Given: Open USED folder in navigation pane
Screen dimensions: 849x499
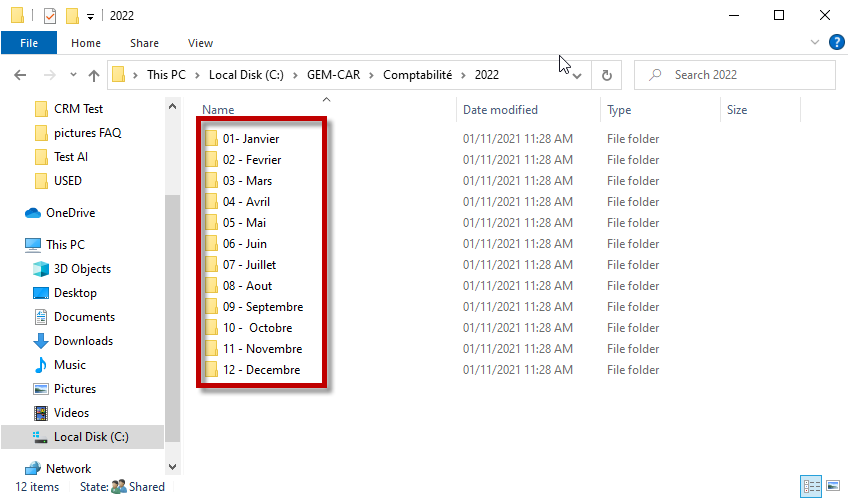Looking at the screenshot, I should [x=67, y=181].
